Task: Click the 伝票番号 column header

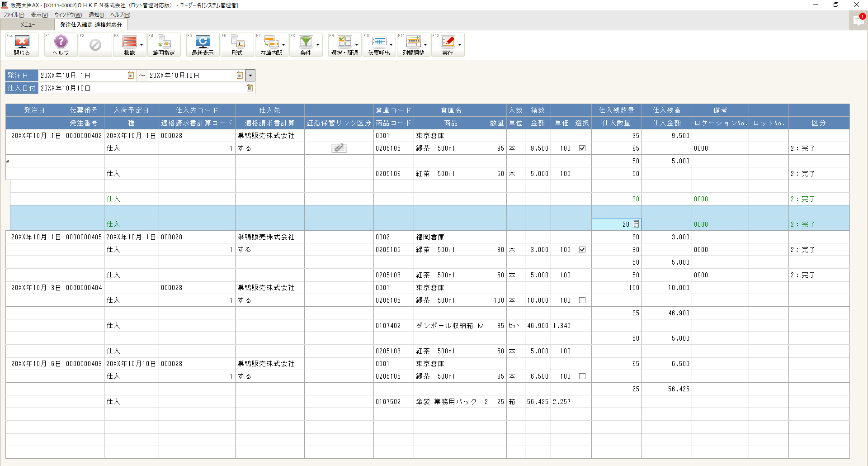Action: (x=84, y=110)
